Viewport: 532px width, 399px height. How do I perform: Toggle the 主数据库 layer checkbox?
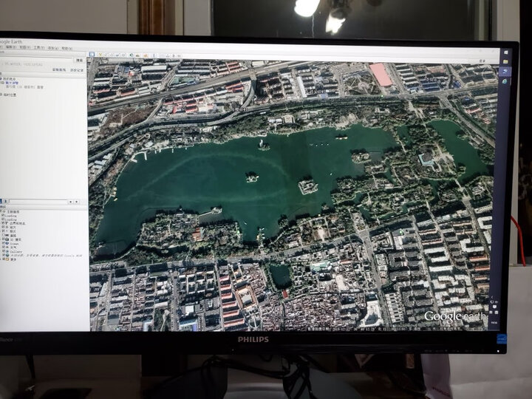tap(1, 211)
